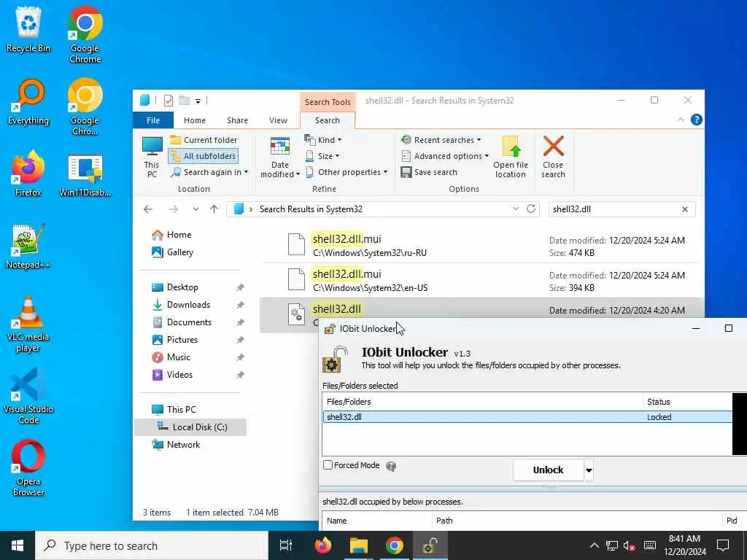Launch Firefox from the desktop
The height and width of the screenshot is (560, 747).
tap(28, 174)
